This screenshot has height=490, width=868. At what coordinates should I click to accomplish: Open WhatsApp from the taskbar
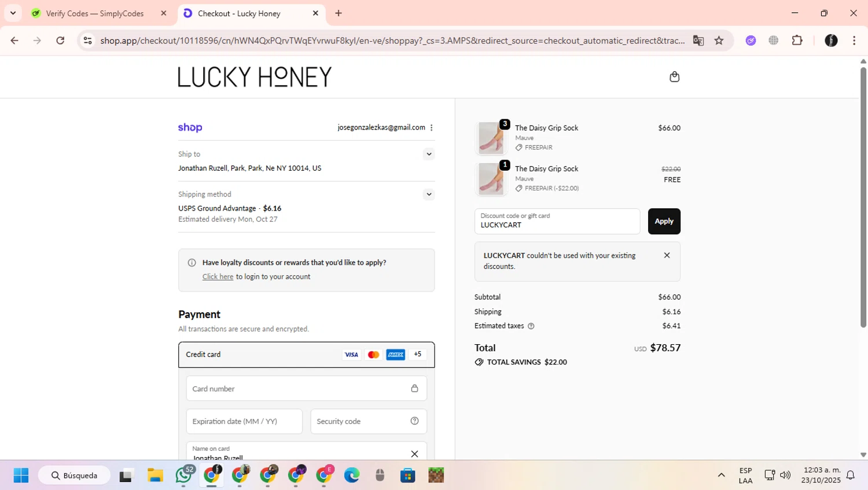184,476
